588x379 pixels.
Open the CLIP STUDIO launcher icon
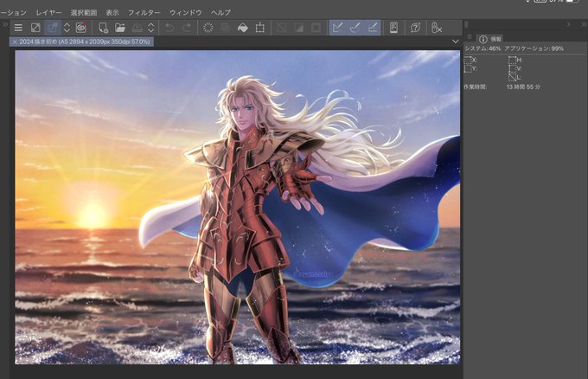[35, 28]
